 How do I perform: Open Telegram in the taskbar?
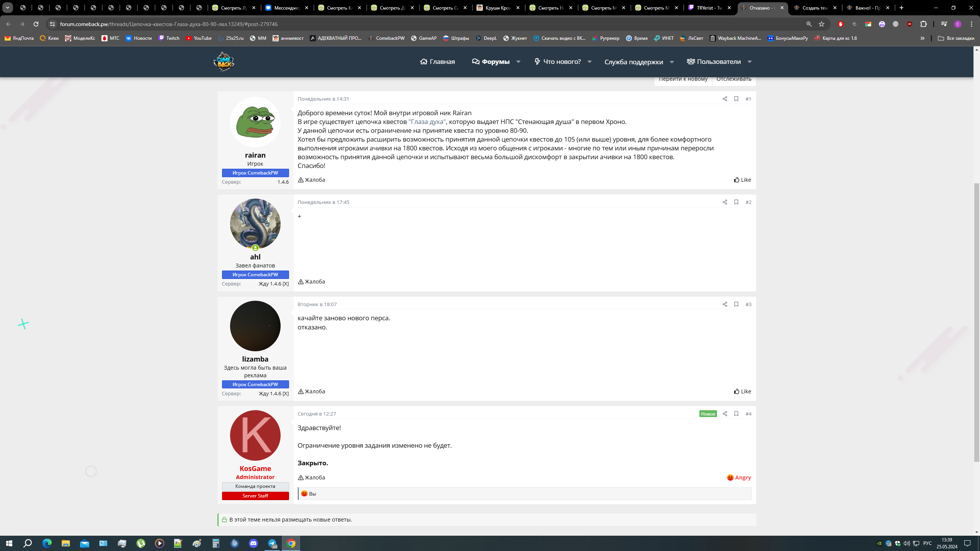[272, 543]
